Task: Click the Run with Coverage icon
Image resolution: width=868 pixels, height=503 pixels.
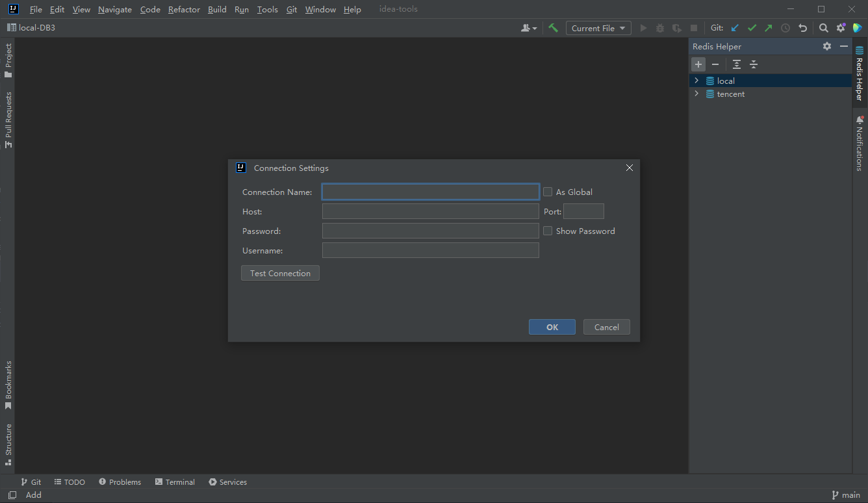Action: tap(677, 28)
